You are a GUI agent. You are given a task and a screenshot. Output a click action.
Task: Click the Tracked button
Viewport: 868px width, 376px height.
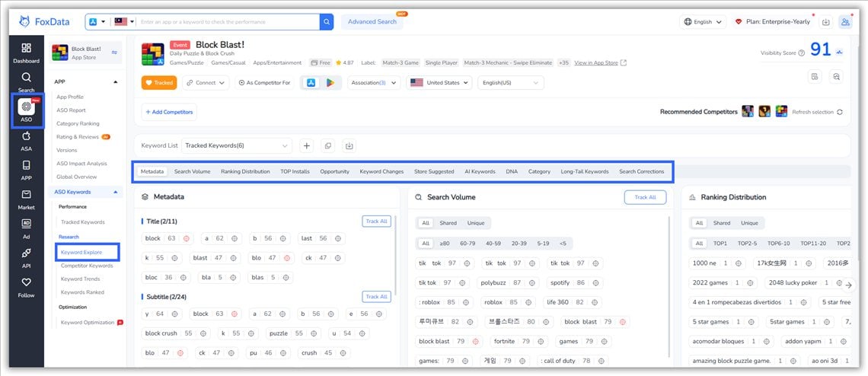click(x=159, y=82)
